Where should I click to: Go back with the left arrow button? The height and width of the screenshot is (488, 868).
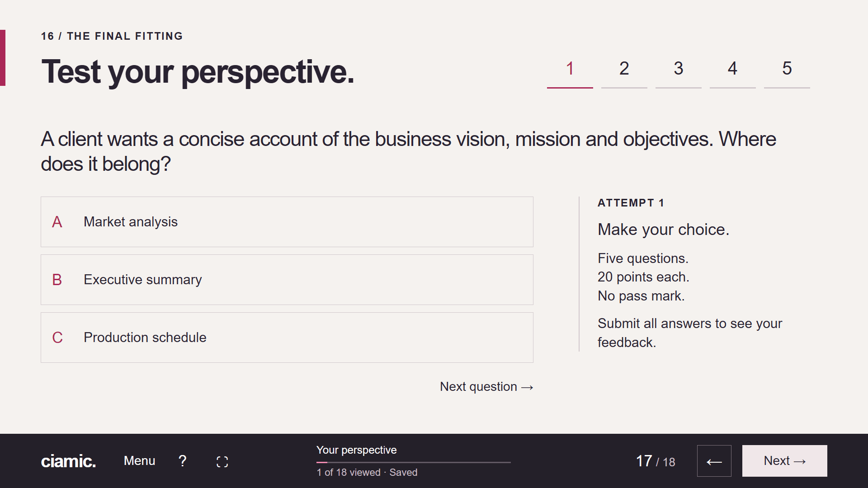[x=714, y=461]
